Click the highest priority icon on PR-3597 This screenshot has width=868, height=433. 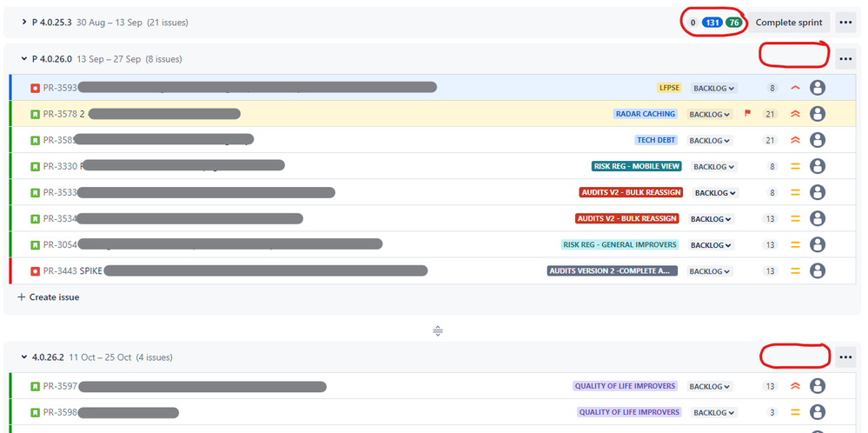click(x=796, y=386)
